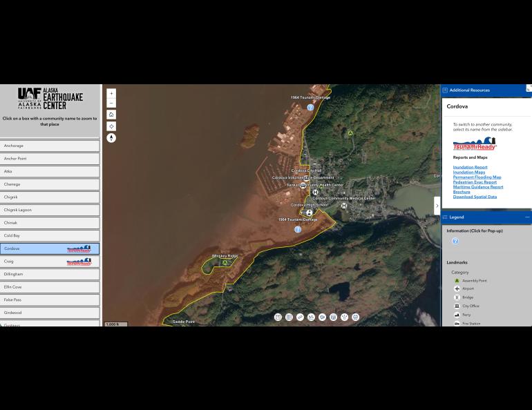The height and width of the screenshot is (410, 532).
Task: Click the Fire Station legend entry
Action: pos(471,324)
